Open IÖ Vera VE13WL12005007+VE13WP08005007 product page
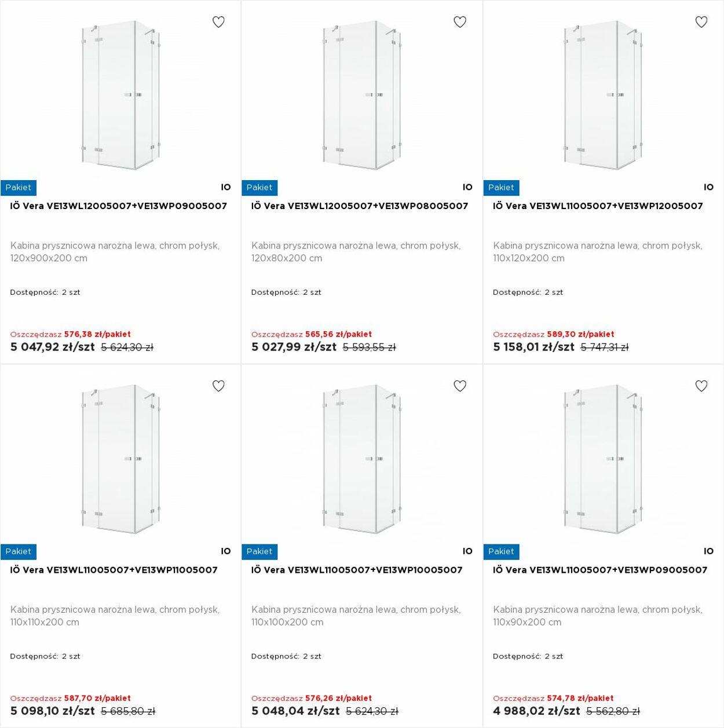Image resolution: width=724 pixels, height=728 pixels. [360, 206]
